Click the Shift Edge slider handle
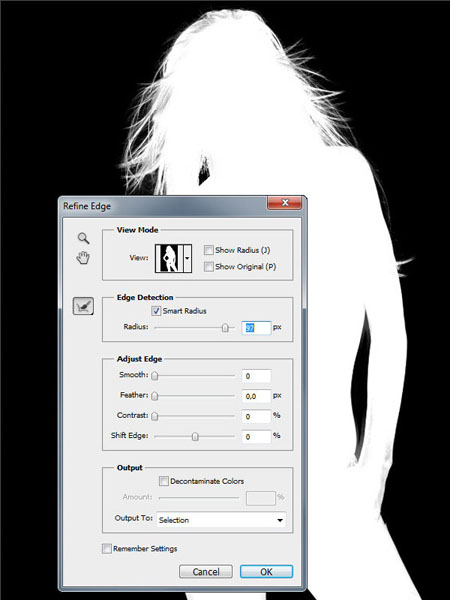The image size is (450, 600). pos(195,437)
